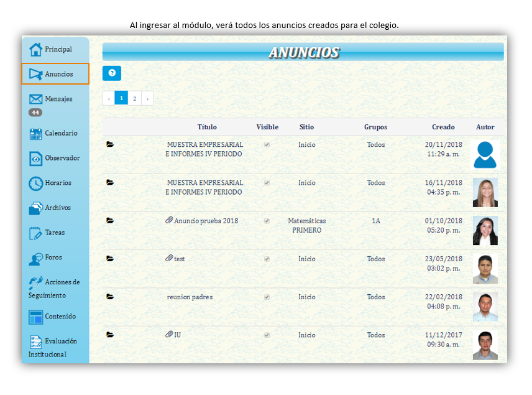This screenshot has height=395, width=532.
Task: Click the ANUNCIOS page title banner
Action: pyautogui.click(x=303, y=52)
